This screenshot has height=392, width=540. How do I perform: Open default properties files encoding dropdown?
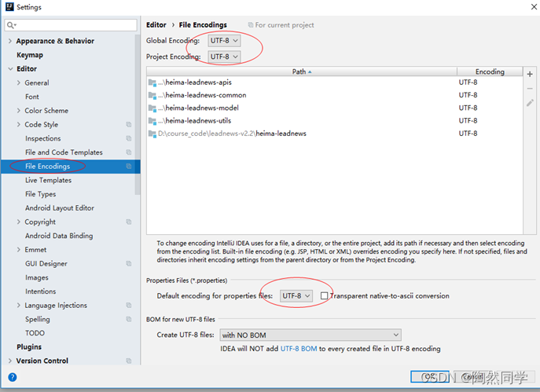pos(296,296)
